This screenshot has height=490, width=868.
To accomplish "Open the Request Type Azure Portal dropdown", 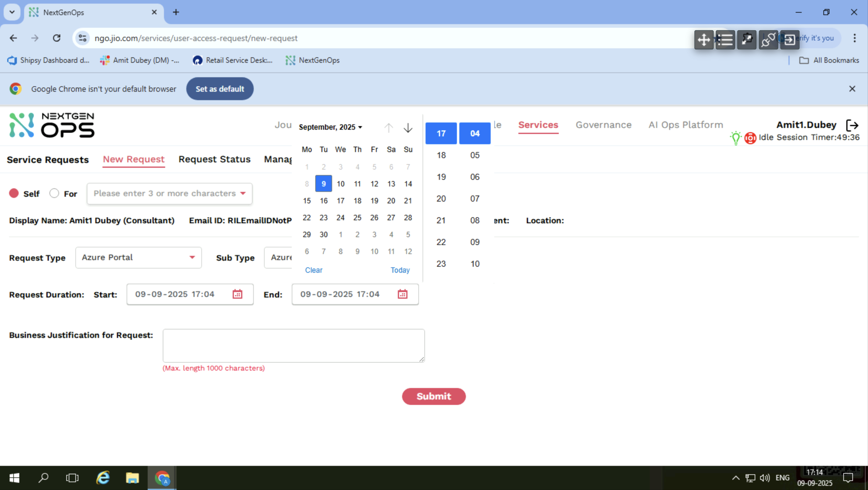I will pyautogui.click(x=138, y=258).
